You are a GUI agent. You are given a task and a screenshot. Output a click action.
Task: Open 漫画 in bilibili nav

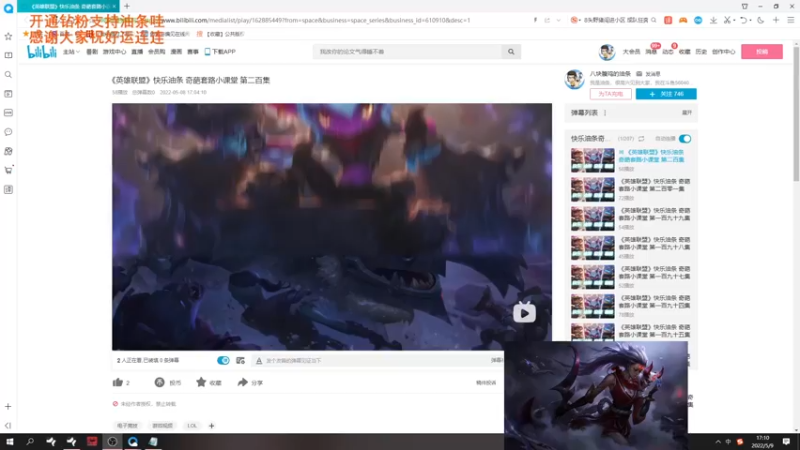pyautogui.click(x=176, y=52)
